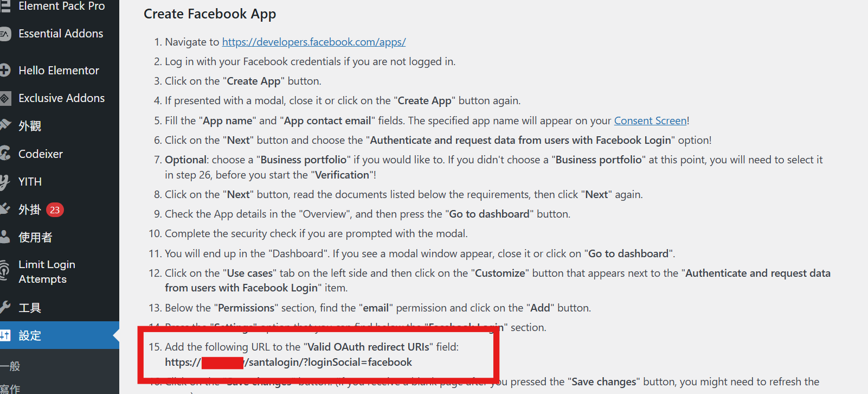Select the 一般 settings submenu item
The image size is (868, 394).
10,366
